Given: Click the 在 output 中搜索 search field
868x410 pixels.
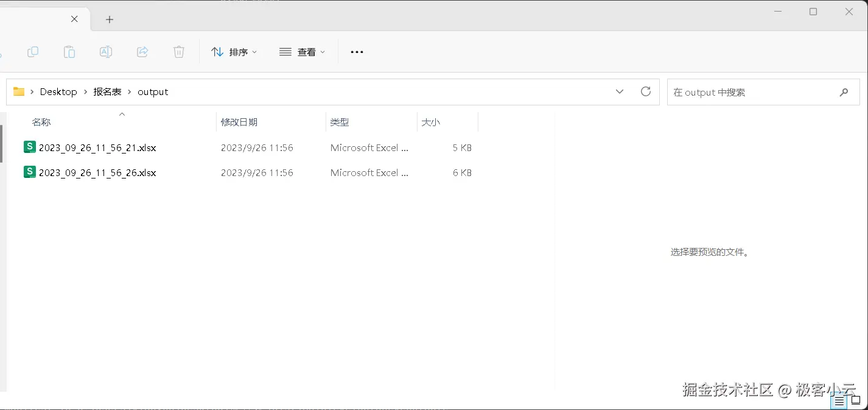Looking at the screenshot, I should (x=764, y=92).
